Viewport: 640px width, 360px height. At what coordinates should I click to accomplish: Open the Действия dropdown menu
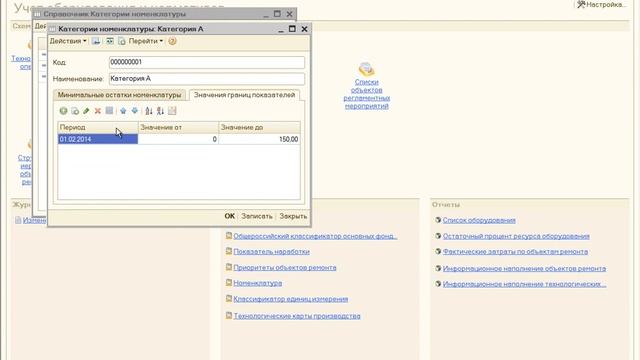click(68, 41)
